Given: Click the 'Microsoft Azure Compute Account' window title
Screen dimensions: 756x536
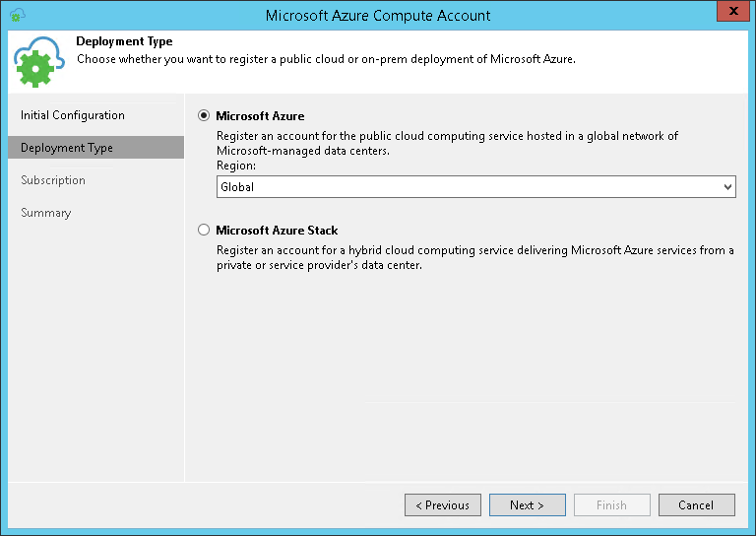Looking at the screenshot, I should click(378, 16).
